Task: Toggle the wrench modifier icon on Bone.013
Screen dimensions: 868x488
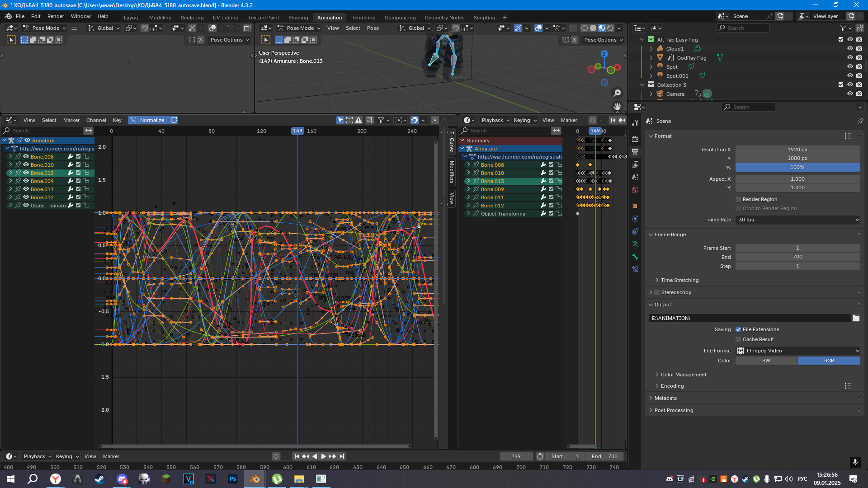Action: 71,173
